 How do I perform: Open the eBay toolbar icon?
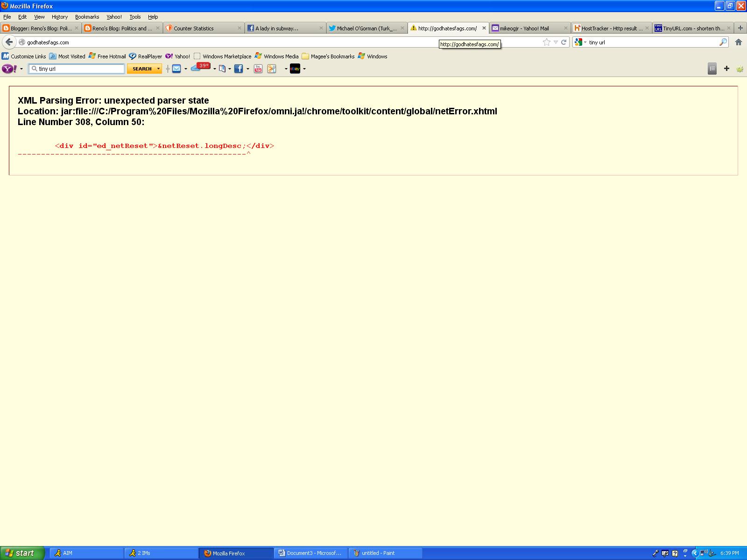tap(295, 69)
